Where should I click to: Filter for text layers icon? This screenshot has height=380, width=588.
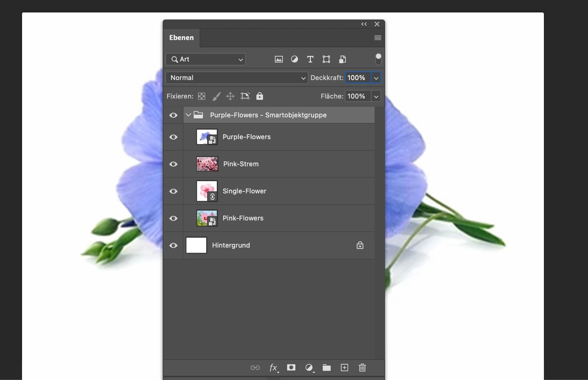(x=310, y=59)
